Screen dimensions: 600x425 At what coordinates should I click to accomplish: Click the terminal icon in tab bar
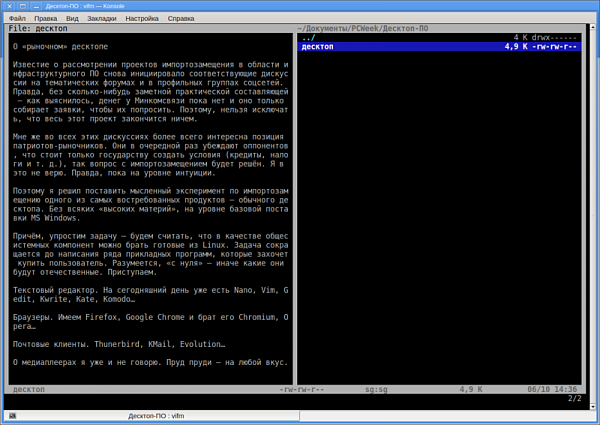13,416
